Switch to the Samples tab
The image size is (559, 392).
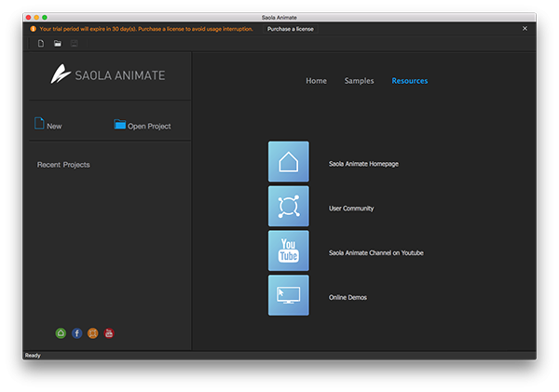pos(359,81)
